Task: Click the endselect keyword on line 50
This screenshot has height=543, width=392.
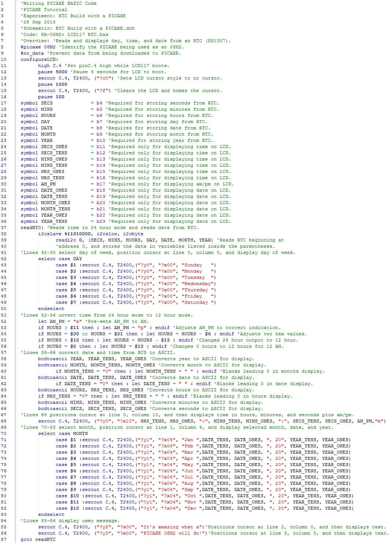Action: click(x=51, y=309)
